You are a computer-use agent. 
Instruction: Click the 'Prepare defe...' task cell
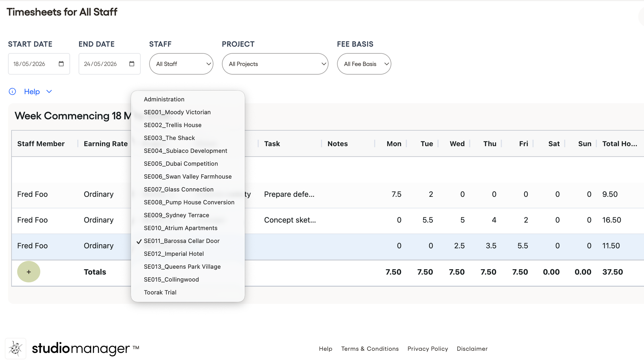pyautogui.click(x=289, y=194)
